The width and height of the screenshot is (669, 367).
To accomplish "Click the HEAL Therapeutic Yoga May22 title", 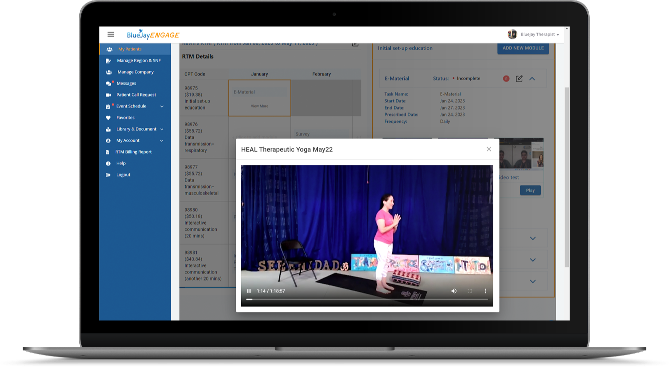I will [x=287, y=149].
